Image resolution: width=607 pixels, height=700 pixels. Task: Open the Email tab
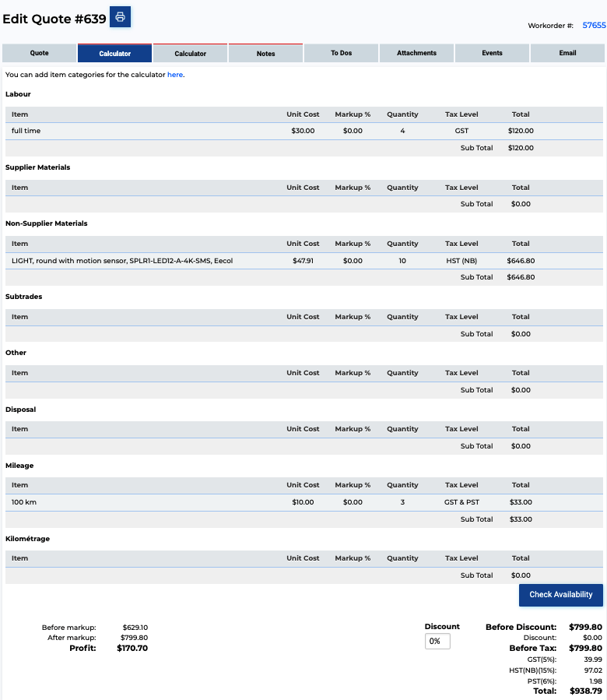point(567,53)
